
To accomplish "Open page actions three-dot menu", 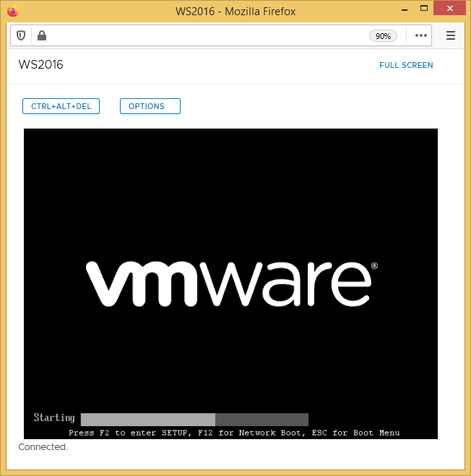I will [421, 35].
